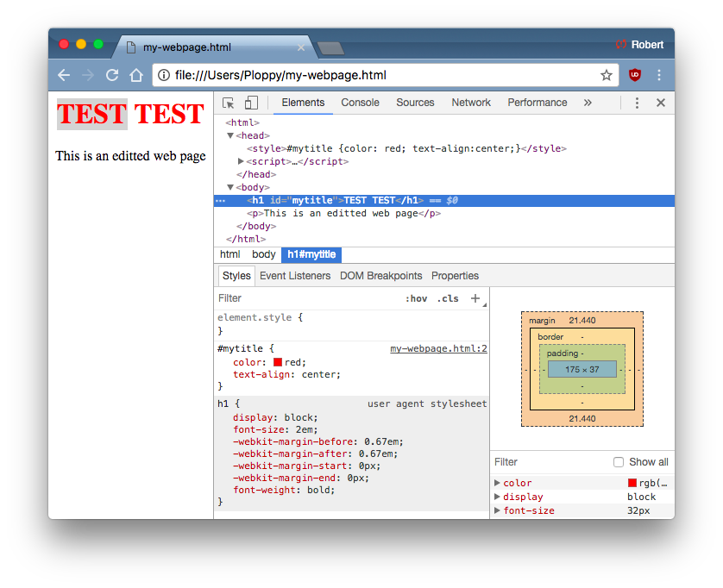
Task: Select the Event Listeners sub-tab
Action: [295, 276]
